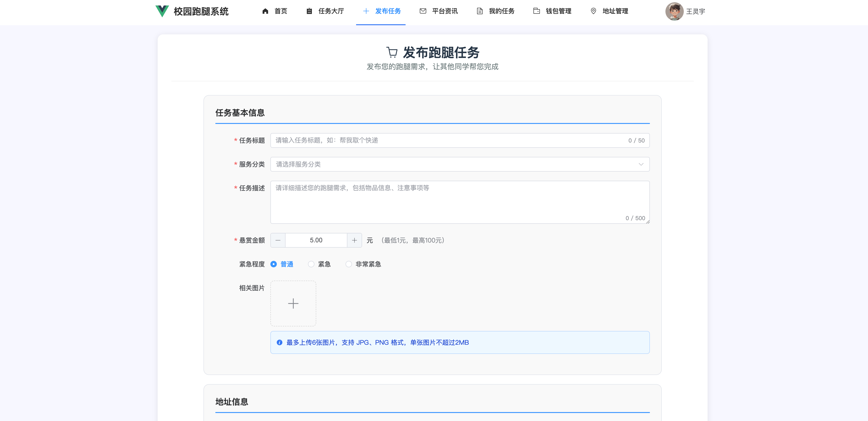
Task: Click the plus icon beside 发布任务
Action: click(366, 11)
